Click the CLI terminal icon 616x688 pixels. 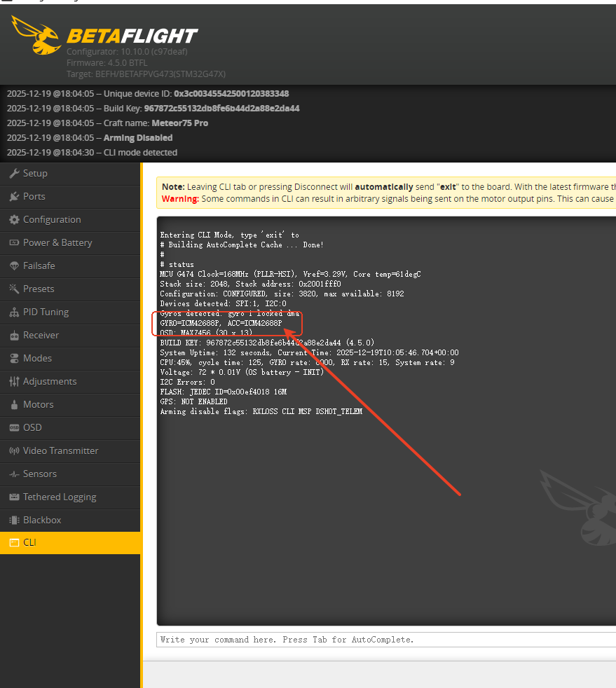coord(15,543)
